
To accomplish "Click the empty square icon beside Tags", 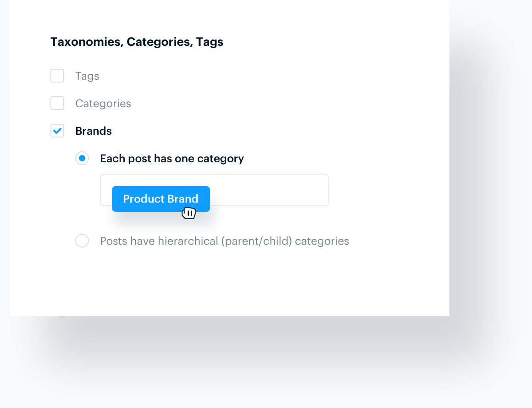I will (57, 76).
